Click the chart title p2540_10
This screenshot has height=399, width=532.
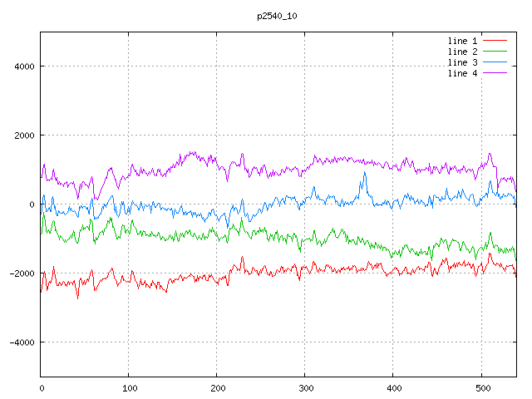coord(278,16)
